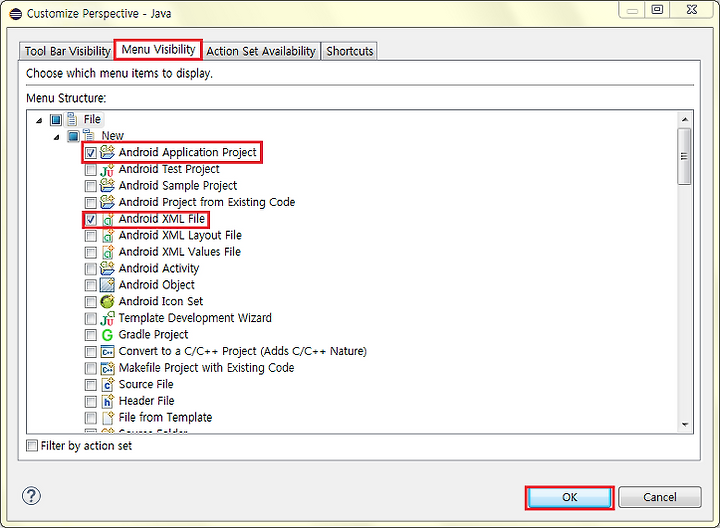Check the Android Test Project checkbox

(90, 169)
